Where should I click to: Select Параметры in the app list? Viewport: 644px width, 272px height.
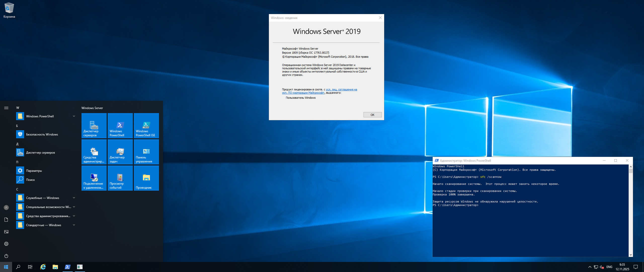34,171
